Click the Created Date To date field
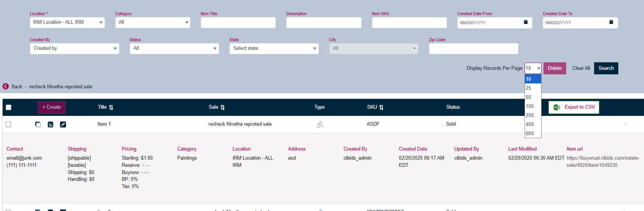644x211 pixels. (x=580, y=22)
